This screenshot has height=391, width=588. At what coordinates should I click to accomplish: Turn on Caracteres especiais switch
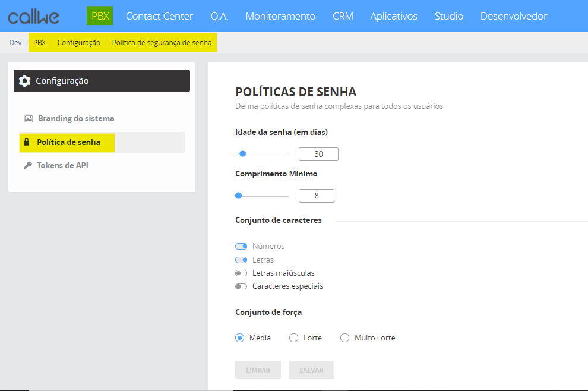tap(241, 286)
